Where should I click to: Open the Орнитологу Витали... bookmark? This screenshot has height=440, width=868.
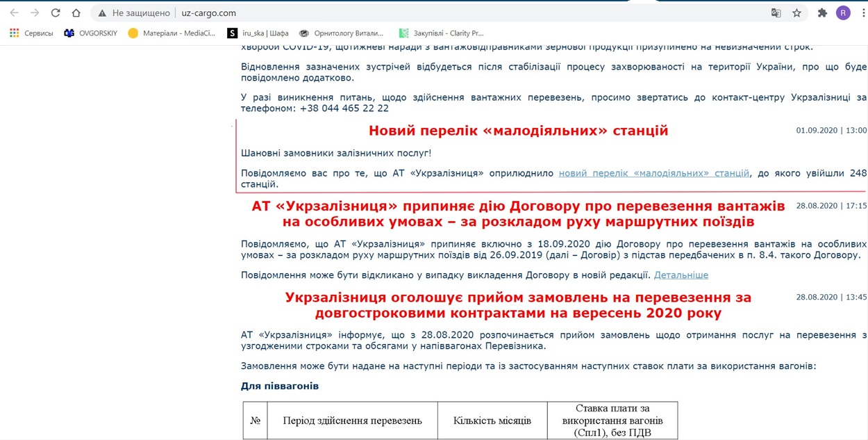[x=341, y=33]
